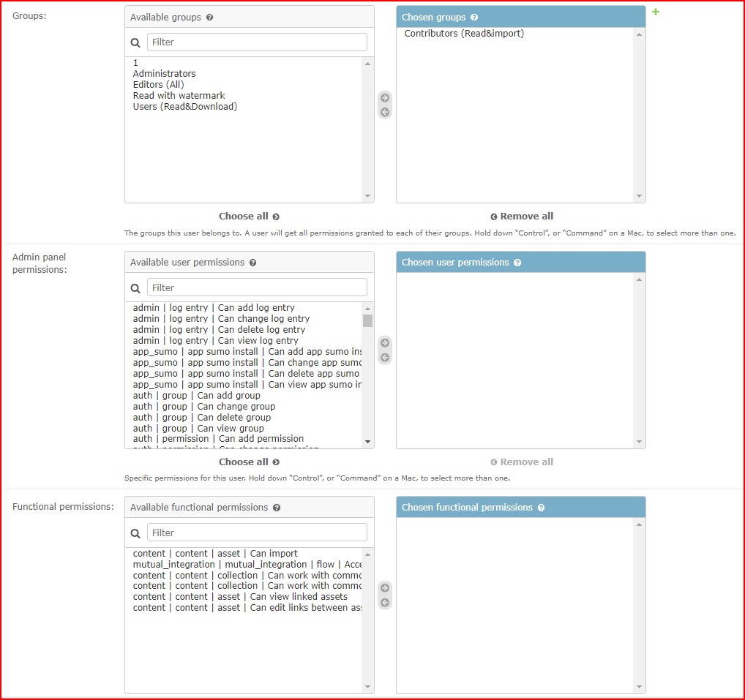The width and height of the screenshot is (745, 700).
Task: Click Remove all under Chosen user permissions
Action: tap(521, 462)
